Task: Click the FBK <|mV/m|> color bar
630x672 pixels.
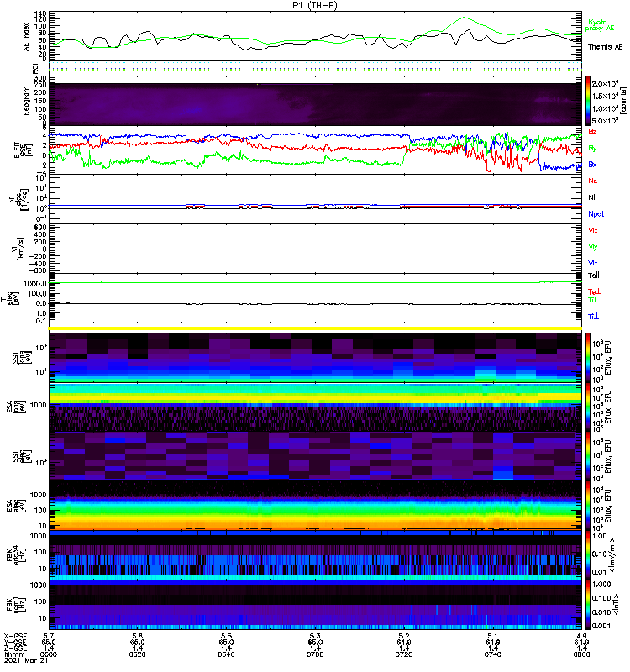Action: tap(588, 555)
